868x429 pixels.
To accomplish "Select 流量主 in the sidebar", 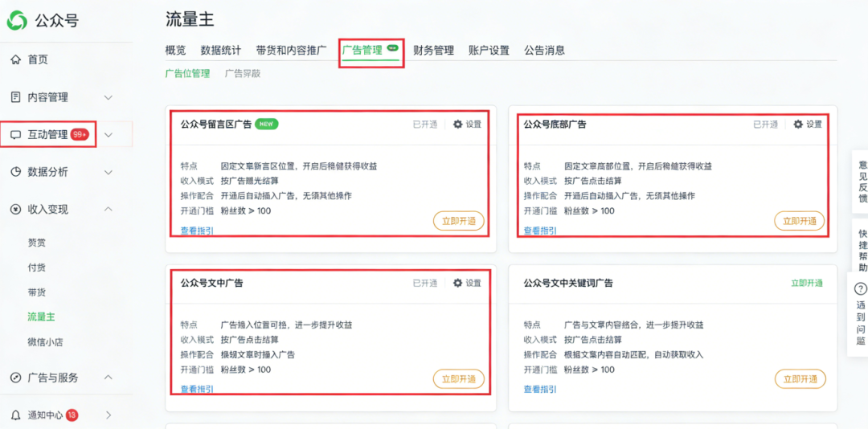I will point(41,317).
